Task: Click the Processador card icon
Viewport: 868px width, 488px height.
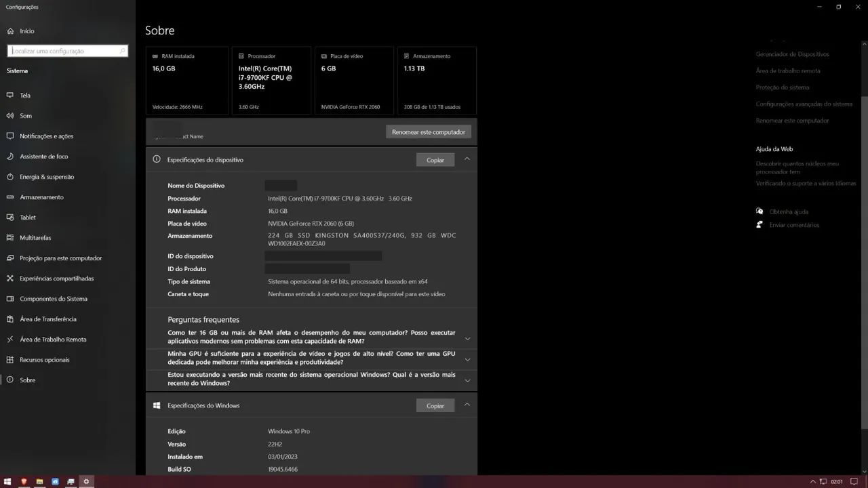Action: pyautogui.click(x=242, y=56)
